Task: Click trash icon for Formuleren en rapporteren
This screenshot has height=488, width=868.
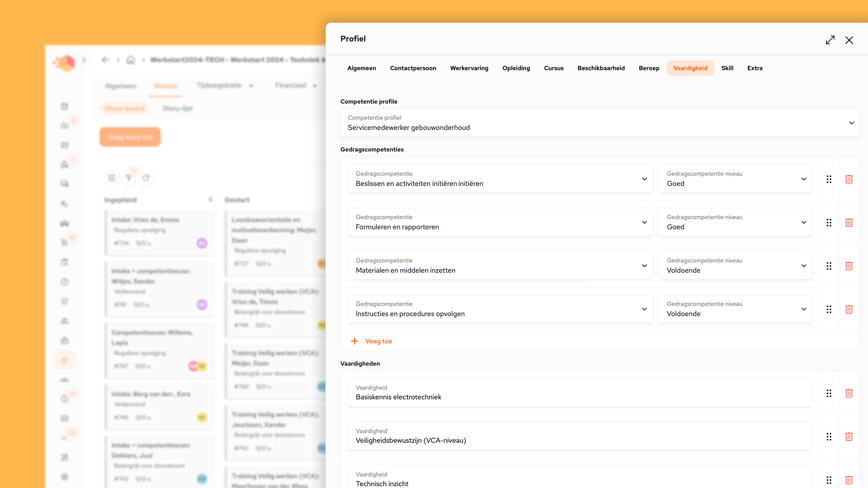Action: click(849, 223)
